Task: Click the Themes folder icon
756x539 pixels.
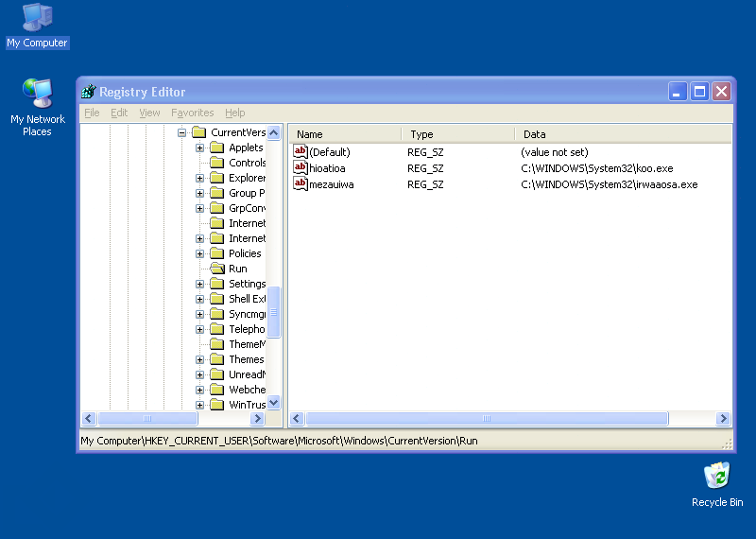Action: coord(217,359)
